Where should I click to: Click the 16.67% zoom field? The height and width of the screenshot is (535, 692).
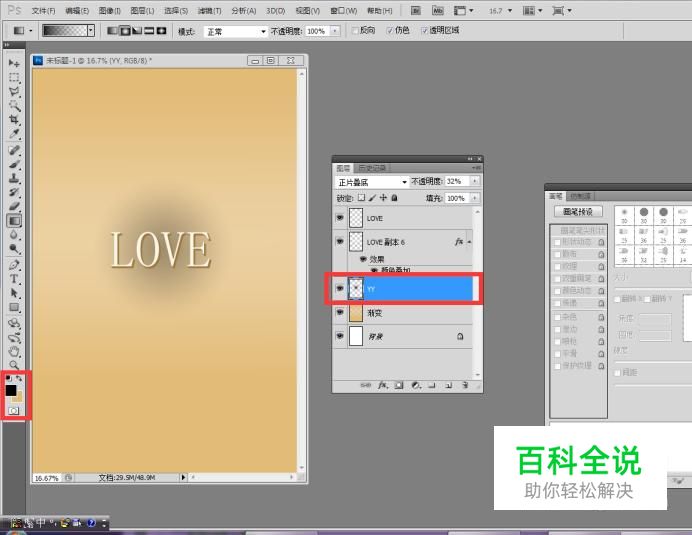[x=47, y=478]
